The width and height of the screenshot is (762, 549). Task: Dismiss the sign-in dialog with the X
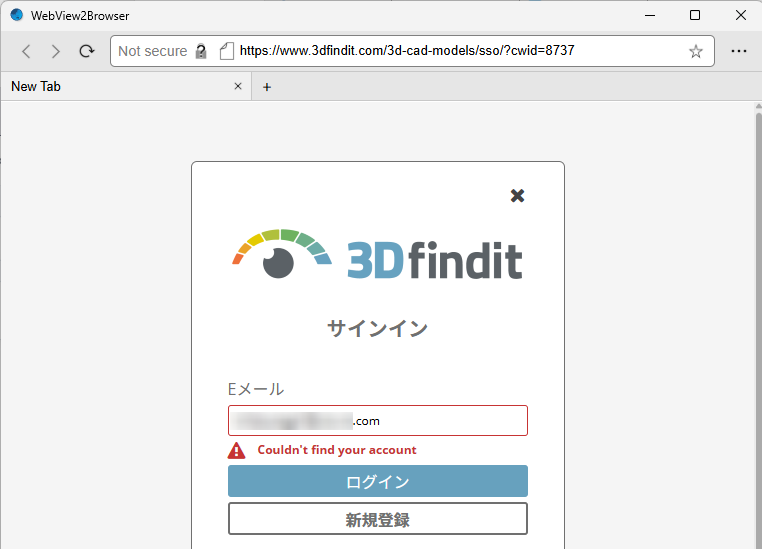pyautogui.click(x=517, y=195)
